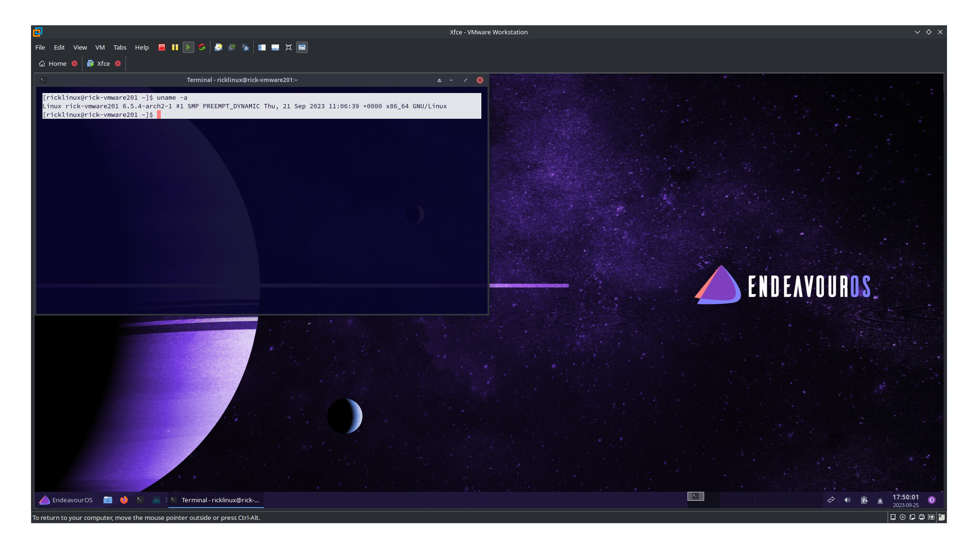Click the console view toolbar icon

pyautogui.click(x=302, y=47)
